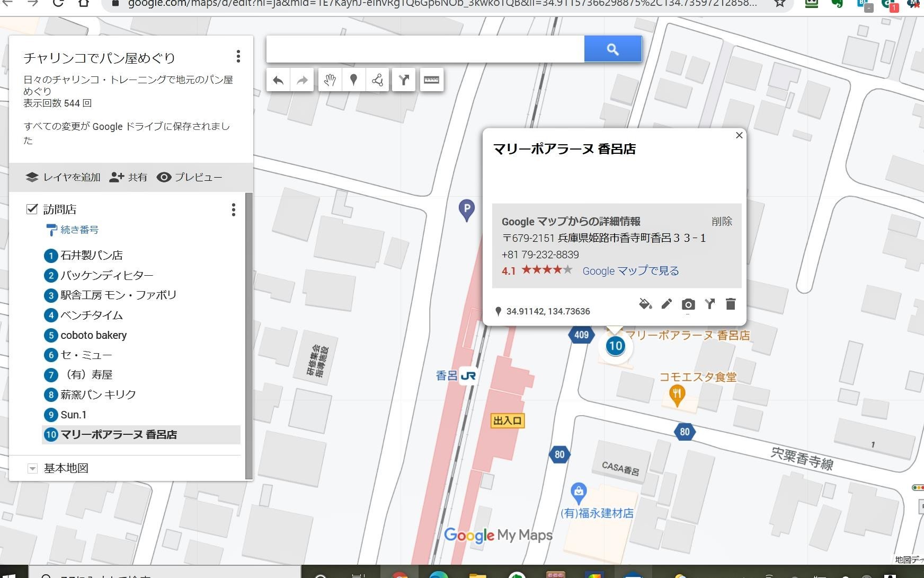Click the route 409 road shield
The image size is (924, 578).
[x=581, y=335]
